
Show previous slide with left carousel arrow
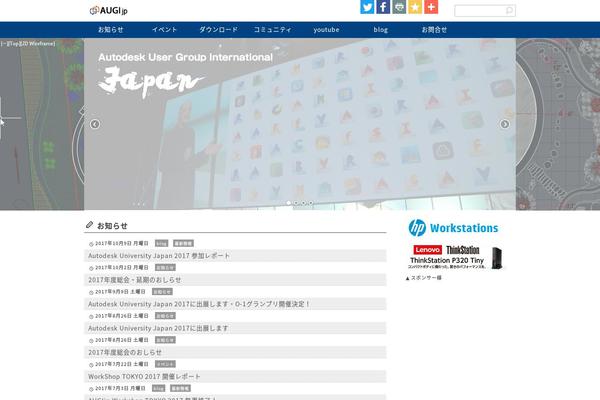click(x=95, y=124)
